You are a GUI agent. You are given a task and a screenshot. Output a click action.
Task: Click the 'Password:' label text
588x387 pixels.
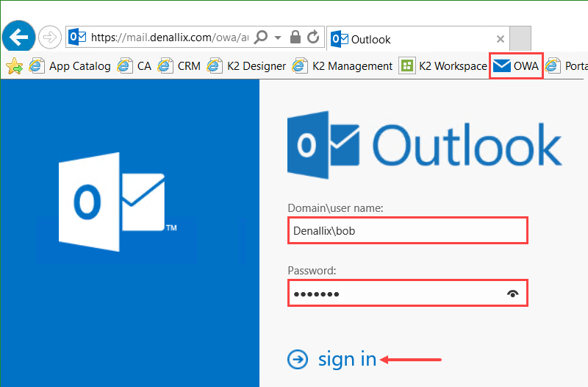(312, 270)
